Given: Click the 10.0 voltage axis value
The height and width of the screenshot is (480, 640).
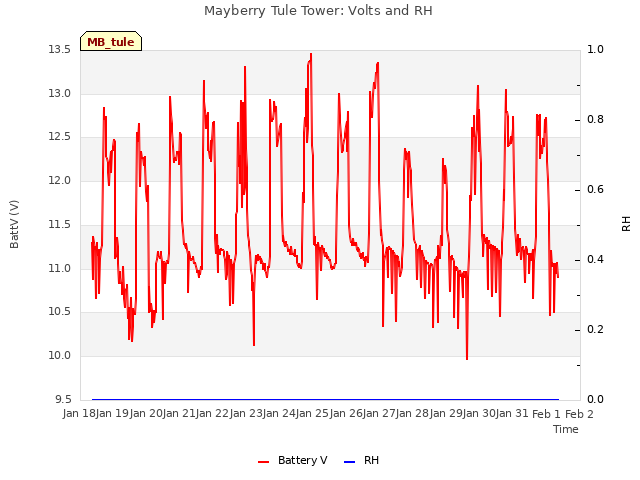Looking at the screenshot, I should (x=59, y=356).
